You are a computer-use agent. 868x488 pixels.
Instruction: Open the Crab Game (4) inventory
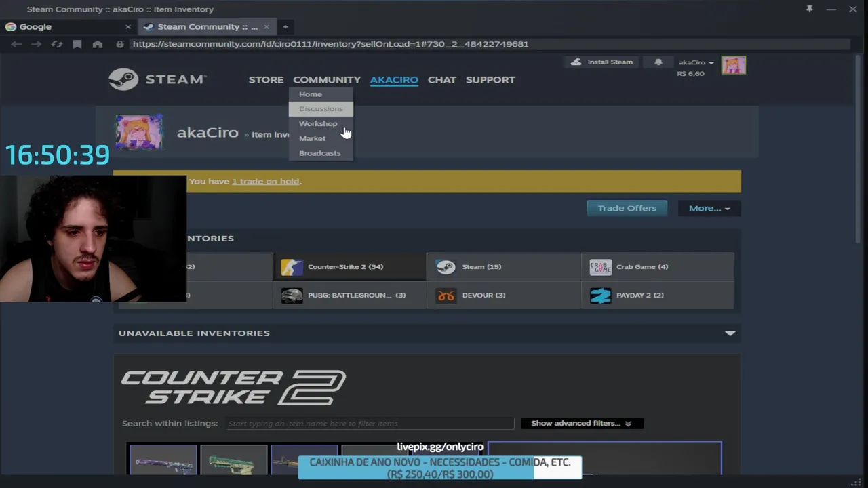(x=658, y=267)
